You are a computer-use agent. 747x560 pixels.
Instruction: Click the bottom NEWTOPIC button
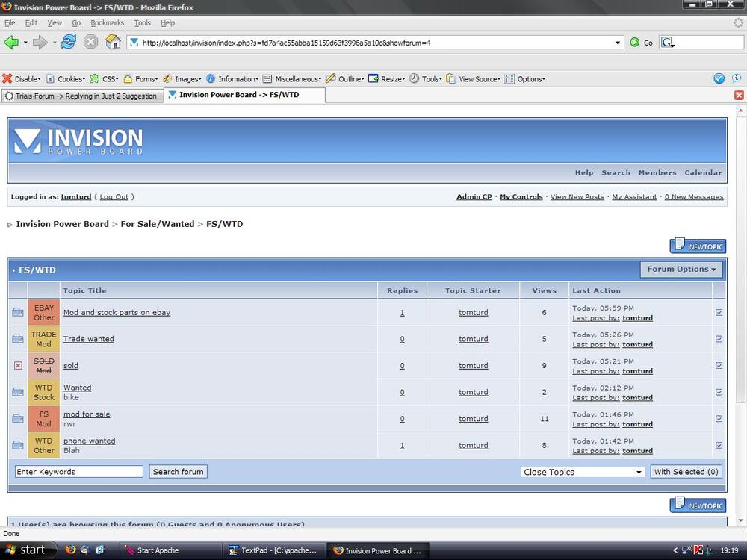tap(698, 505)
